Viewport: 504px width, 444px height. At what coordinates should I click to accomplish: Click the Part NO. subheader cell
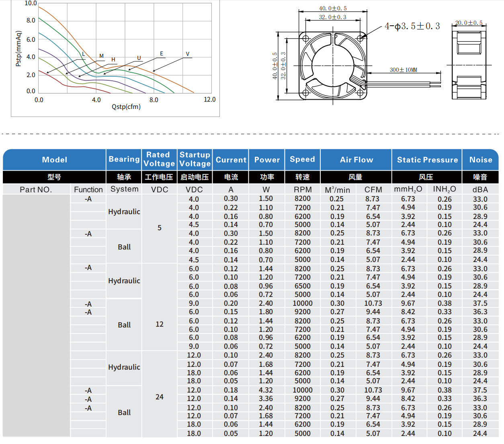pyautogui.click(x=36, y=189)
